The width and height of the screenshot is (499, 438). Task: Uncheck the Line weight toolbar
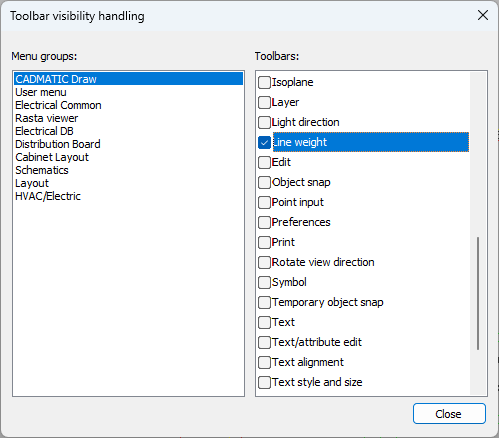(264, 142)
